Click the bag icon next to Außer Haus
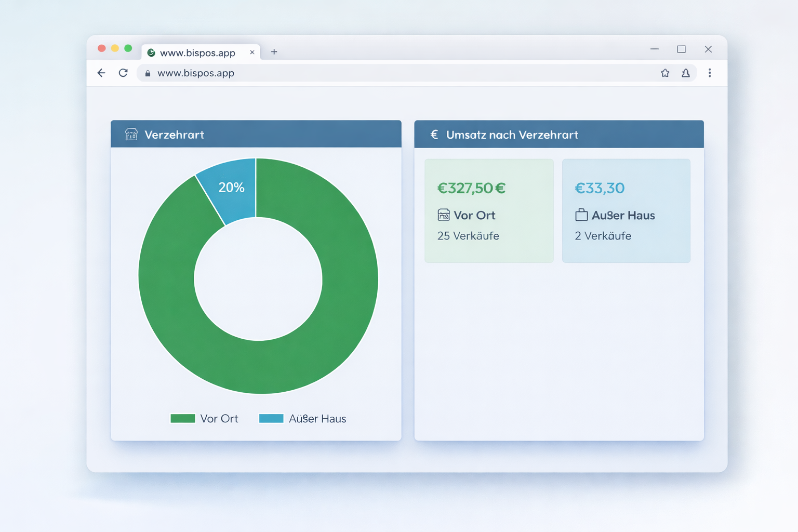 point(581,215)
